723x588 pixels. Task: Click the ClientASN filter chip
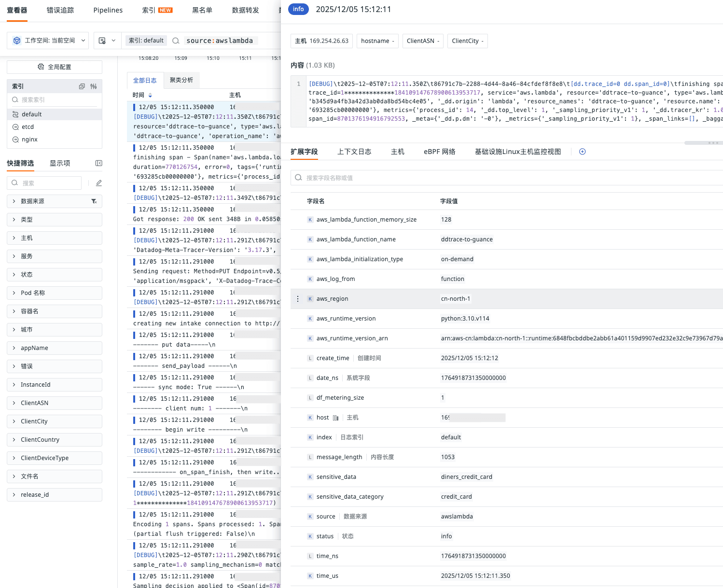[x=422, y=41]
